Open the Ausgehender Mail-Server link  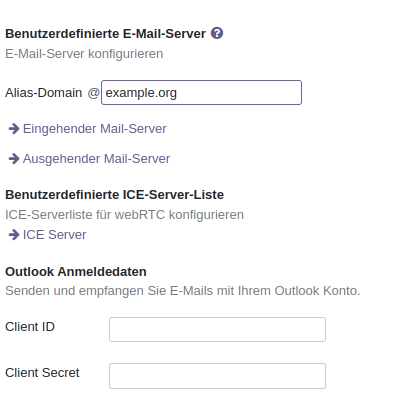coord(96,159)
